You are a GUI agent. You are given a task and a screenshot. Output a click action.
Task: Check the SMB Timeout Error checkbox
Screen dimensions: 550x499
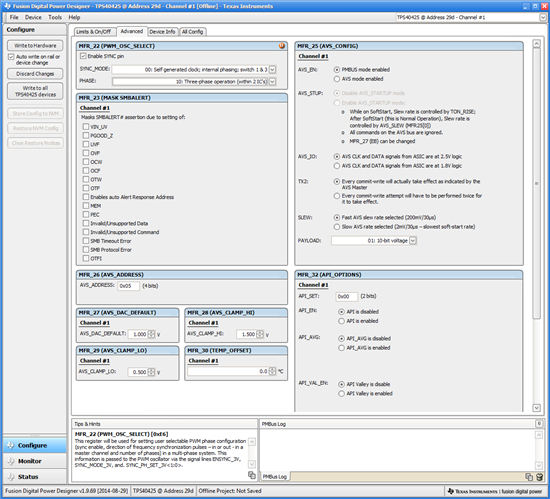pyautogui.click(x=86, y=241)
